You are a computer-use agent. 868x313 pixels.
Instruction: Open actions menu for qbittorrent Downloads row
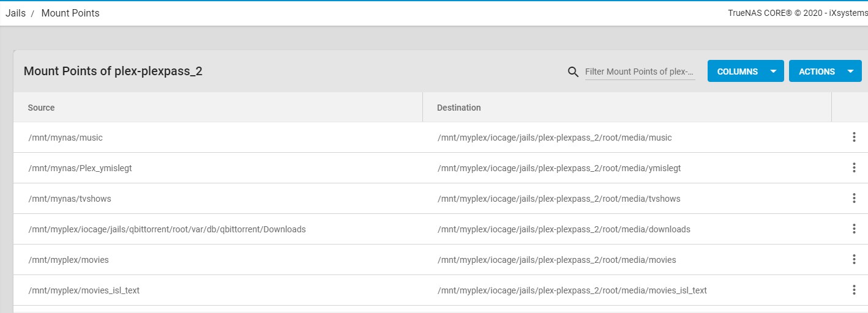[854, 229]
